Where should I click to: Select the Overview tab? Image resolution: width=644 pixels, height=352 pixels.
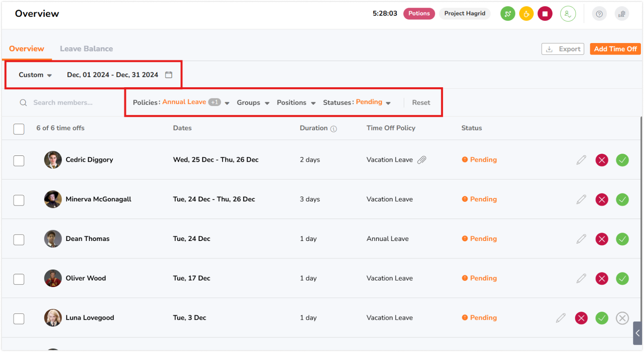point(27,49)
